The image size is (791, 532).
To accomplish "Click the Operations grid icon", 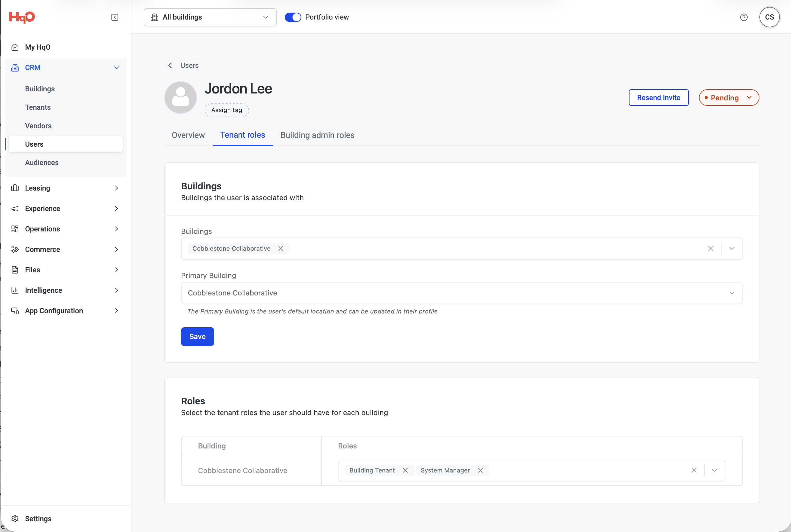I will click(x=15, y=229).
